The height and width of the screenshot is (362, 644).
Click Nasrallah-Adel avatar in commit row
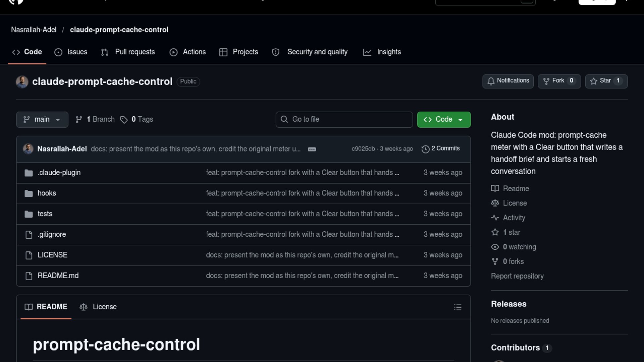click(28, 148)
